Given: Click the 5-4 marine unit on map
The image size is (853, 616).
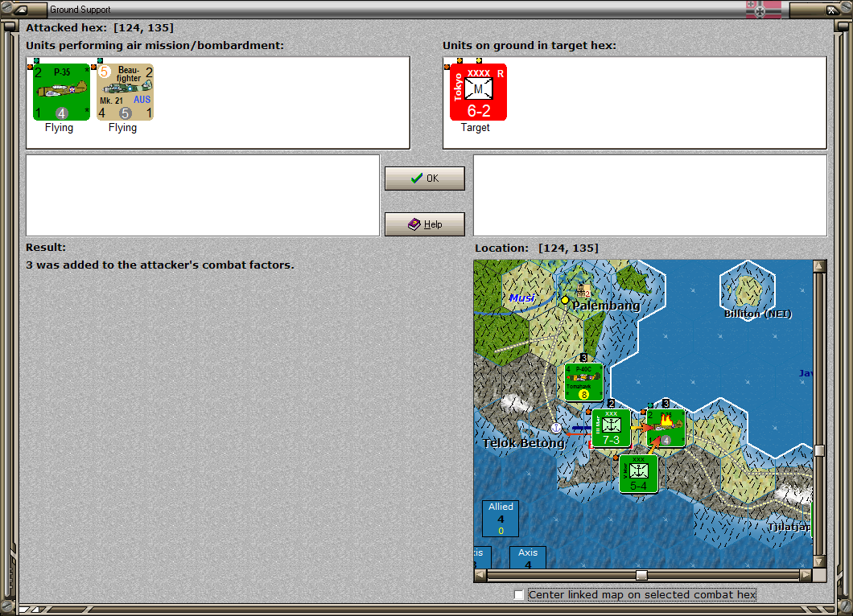Looking at the screenshot, I should coord(639,474).
